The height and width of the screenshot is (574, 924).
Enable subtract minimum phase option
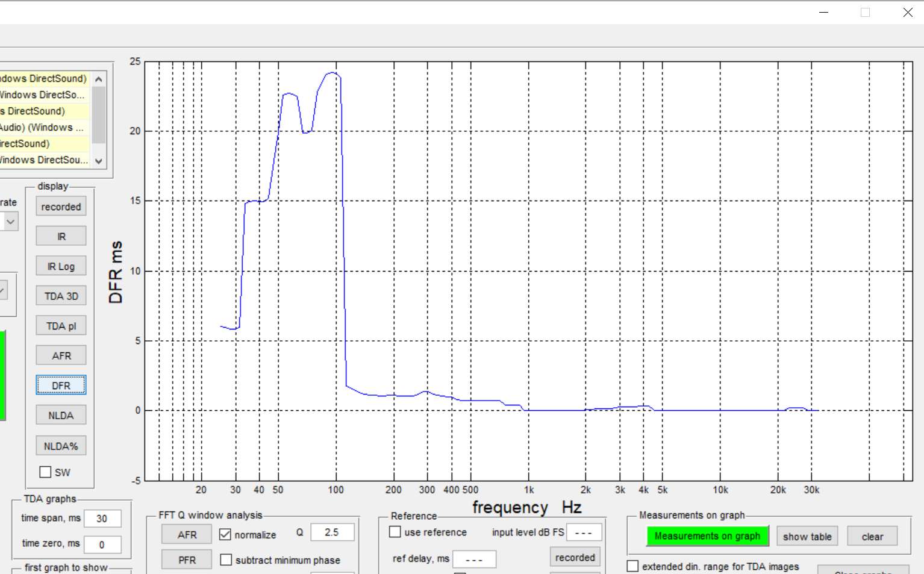pyautogui.click(x=226, y=560)
